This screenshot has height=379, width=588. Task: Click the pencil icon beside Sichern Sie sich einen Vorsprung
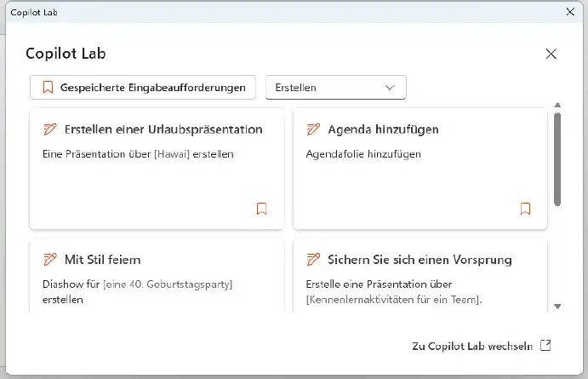click(313, 260)
